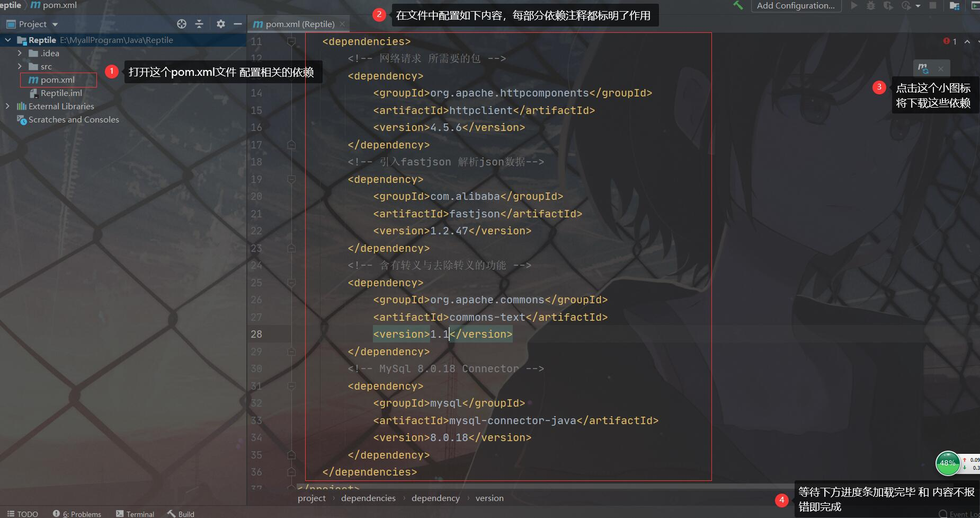The height and width of the screenshot is (518, 980).
Task: Fold the dependency block at line 19
Action: 291,179
